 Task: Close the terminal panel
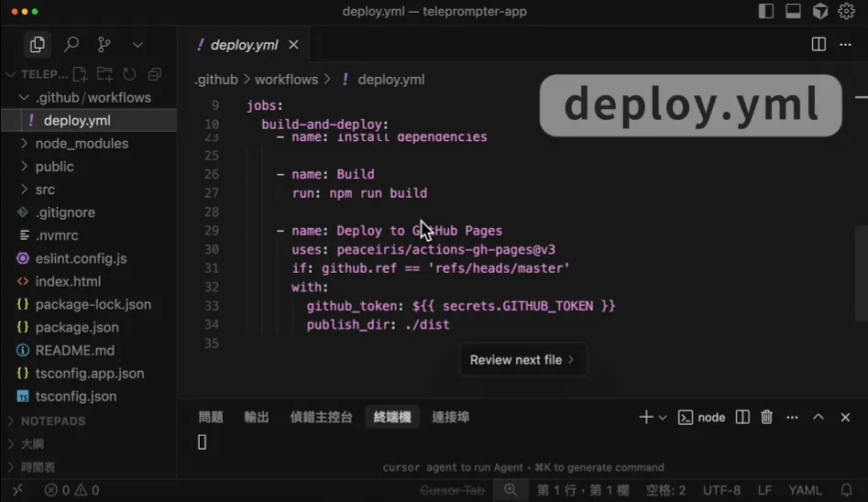845,418
